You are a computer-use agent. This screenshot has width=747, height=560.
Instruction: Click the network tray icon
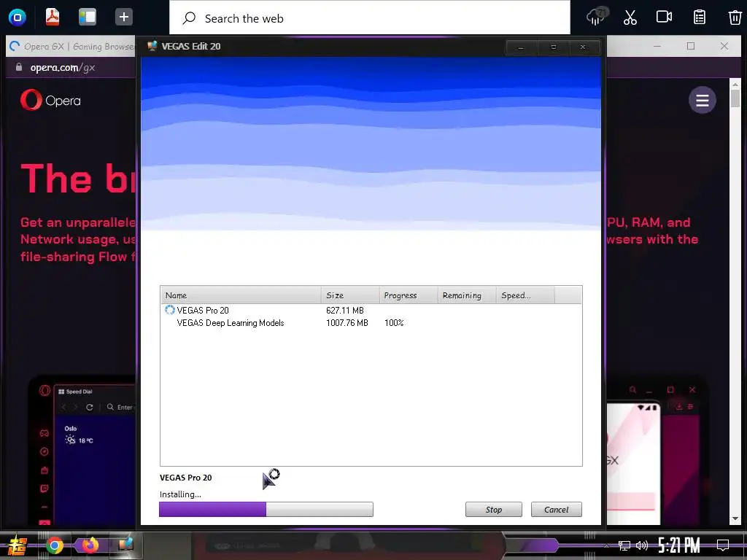(624, 545)
